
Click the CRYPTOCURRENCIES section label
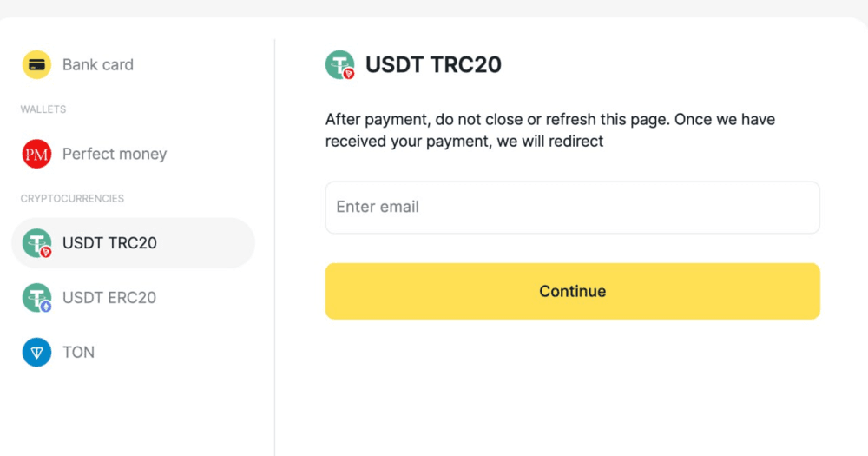tap(72, 198)
